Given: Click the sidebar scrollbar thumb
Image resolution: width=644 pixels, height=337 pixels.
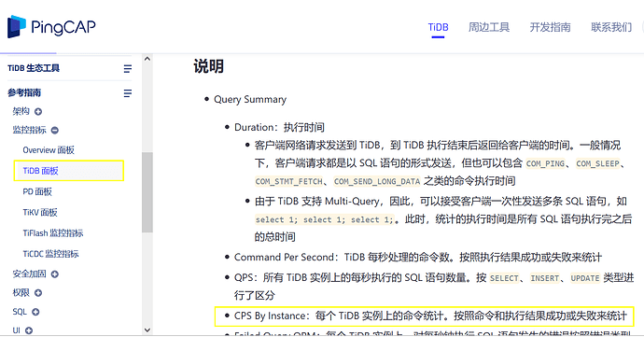Looking at the screenshot, I should (x=147, y=192).
